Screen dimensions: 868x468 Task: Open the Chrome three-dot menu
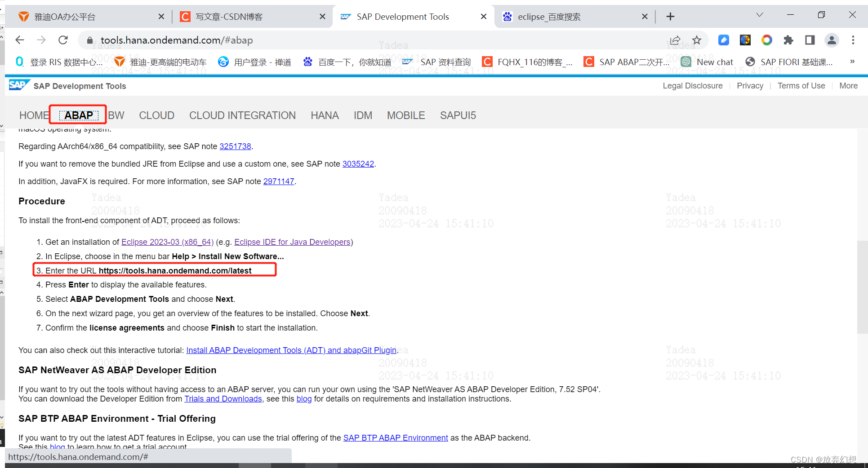point(853,40)
